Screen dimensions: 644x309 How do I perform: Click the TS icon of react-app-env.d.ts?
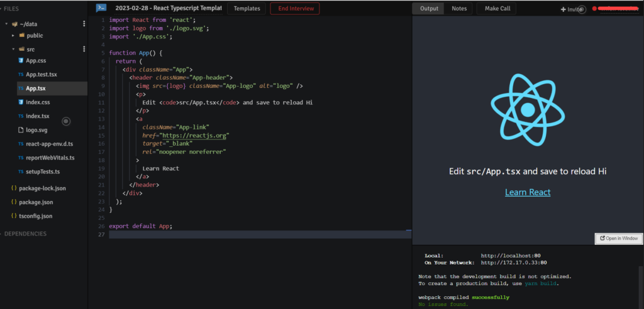tap(21, 144)
